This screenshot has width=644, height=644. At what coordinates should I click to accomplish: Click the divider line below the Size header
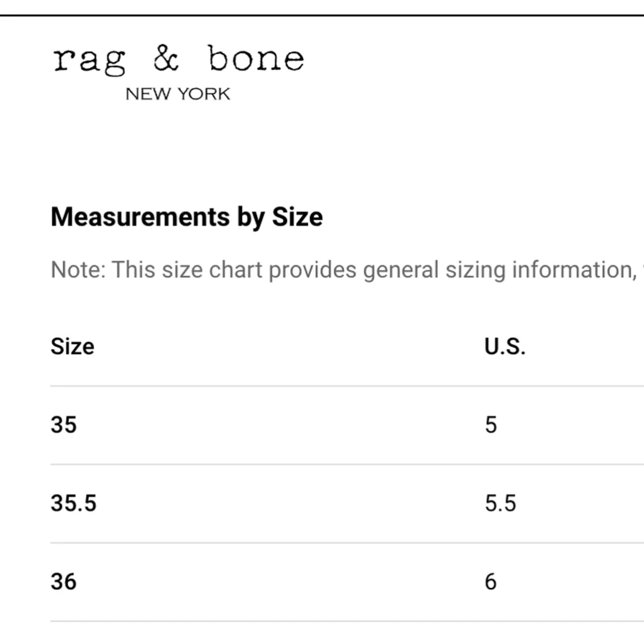[347, 386]
